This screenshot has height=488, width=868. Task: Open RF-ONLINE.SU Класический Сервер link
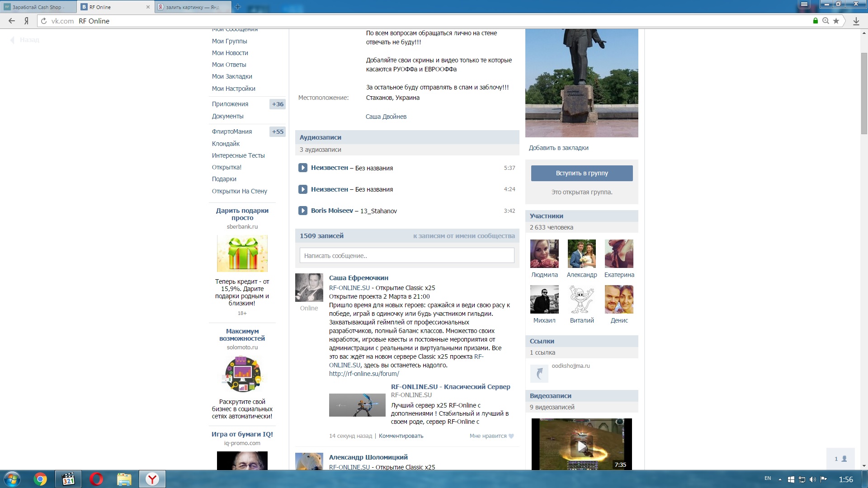[x=450, y=387]
